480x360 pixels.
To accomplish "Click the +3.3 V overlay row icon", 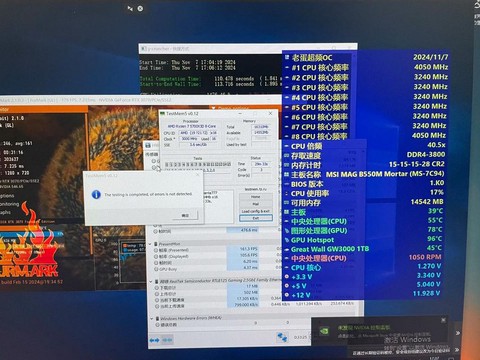I will click(x=286, y=277).
